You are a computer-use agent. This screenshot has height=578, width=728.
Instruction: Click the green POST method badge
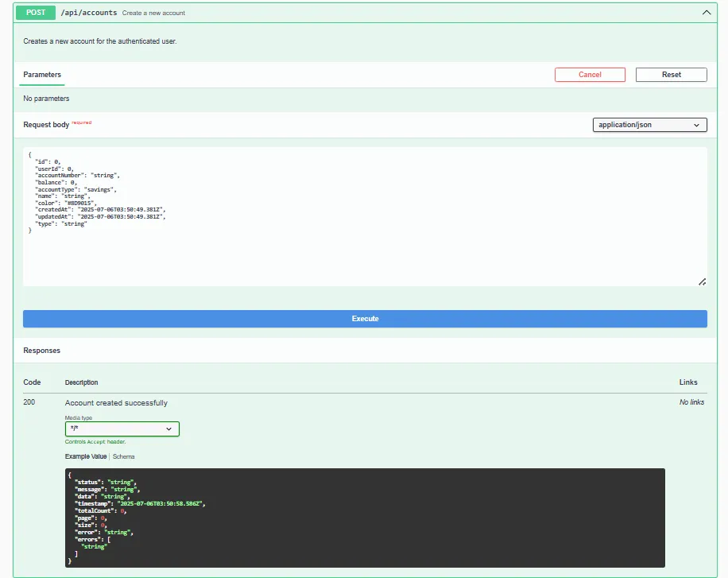[36, 13]
